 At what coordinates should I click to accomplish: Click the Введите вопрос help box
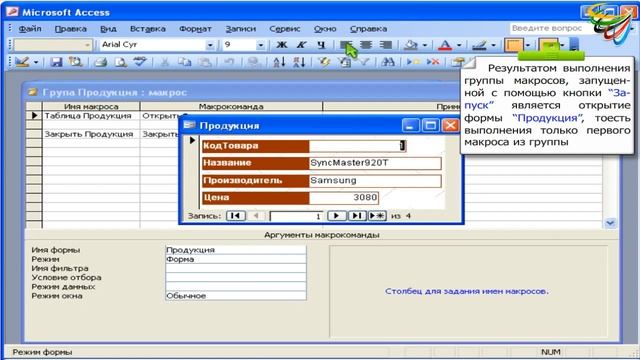pos(549,28)
